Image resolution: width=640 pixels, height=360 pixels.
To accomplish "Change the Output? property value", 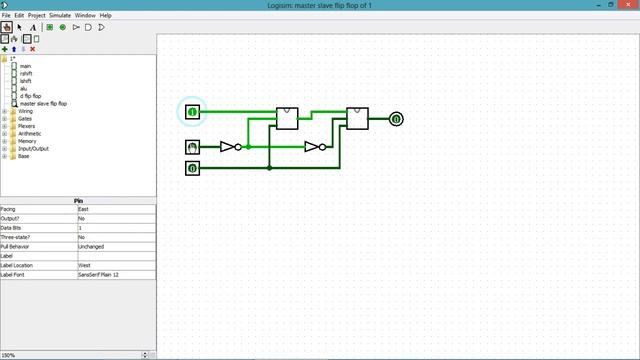I will pos(116,218).
